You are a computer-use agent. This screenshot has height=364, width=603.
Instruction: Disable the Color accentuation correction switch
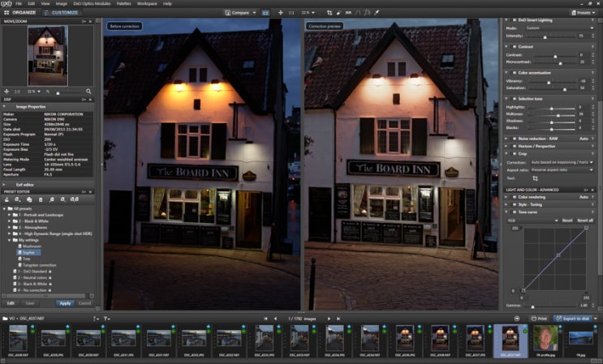(x=515, y=73)
